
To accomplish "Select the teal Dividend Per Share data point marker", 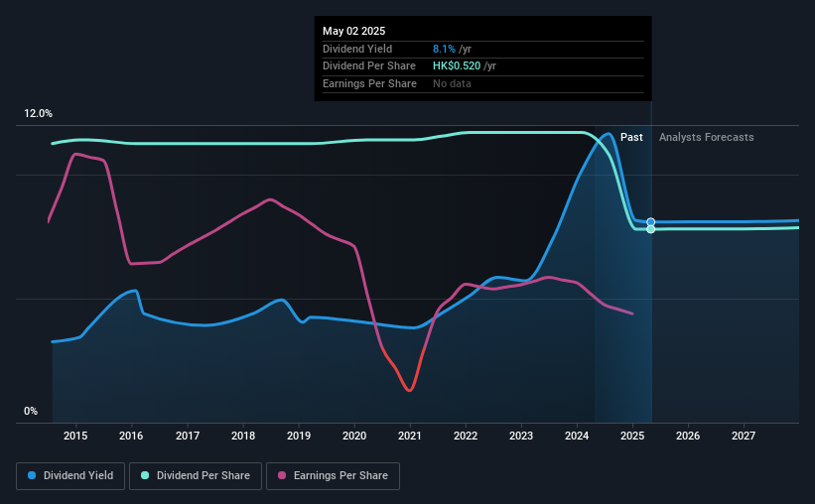I will (651, 229).
